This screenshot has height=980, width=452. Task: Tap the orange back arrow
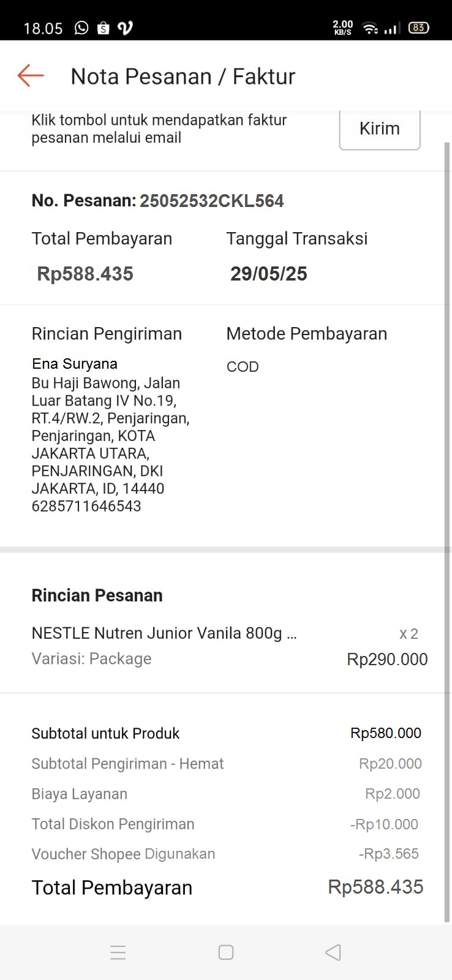coord(31,76)
